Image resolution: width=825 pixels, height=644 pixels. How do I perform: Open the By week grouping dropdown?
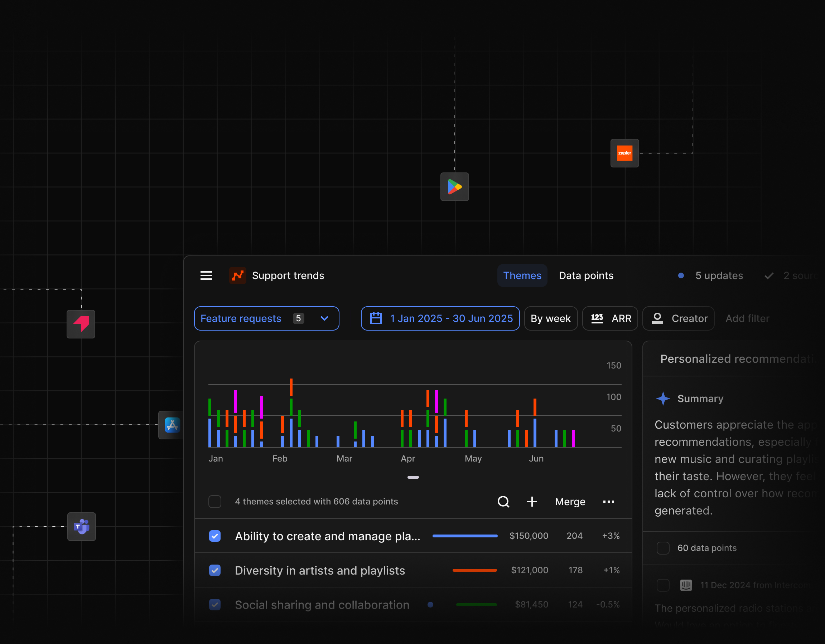click(x=550, y=318)
